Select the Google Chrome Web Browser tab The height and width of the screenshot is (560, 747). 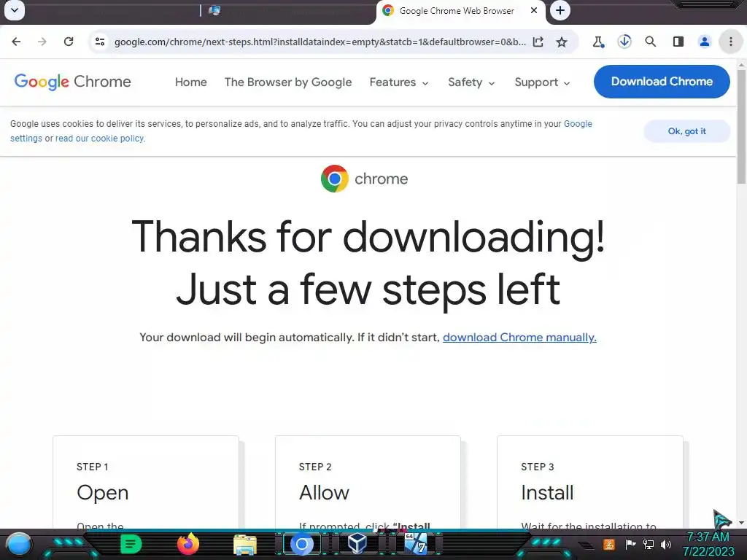[x=456, y=11]
